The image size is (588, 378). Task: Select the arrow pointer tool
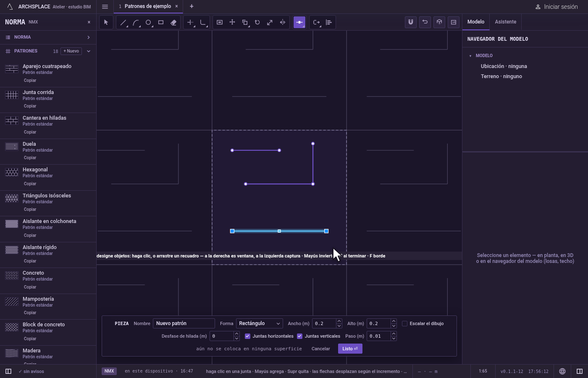106,22
